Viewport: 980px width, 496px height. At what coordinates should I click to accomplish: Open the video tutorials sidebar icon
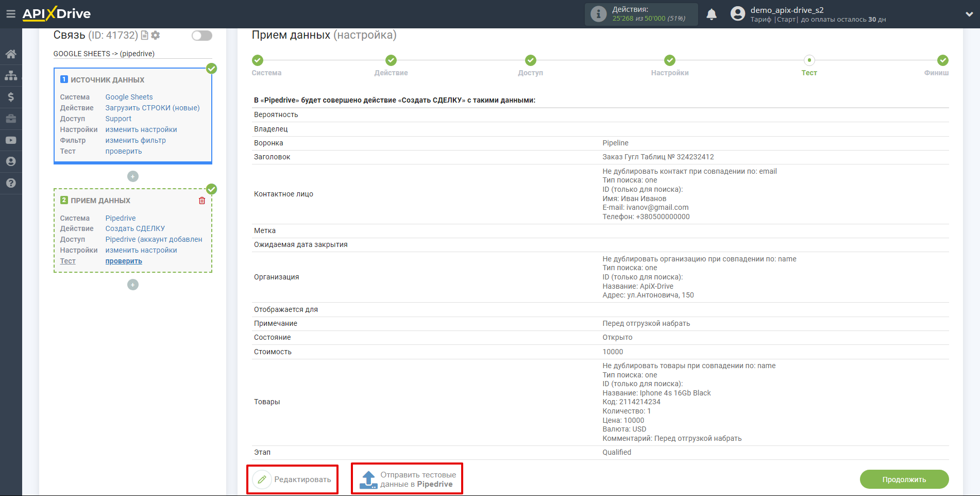tap(11, 140)
